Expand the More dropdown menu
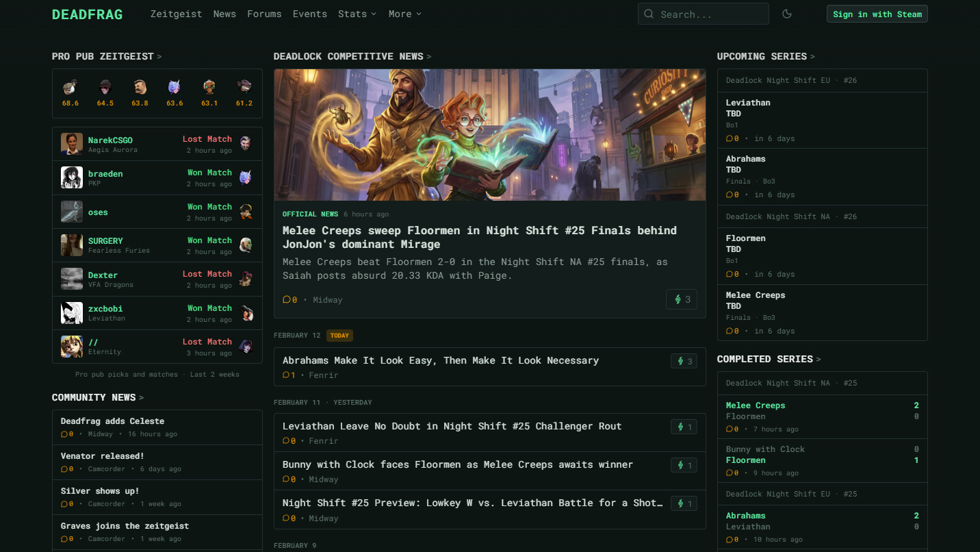 [x=404, y=14]
